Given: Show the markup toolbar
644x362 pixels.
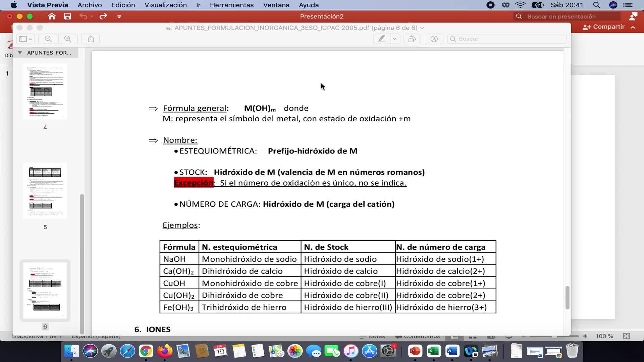Looking at the screenshot, I should [x=434, y=39].
